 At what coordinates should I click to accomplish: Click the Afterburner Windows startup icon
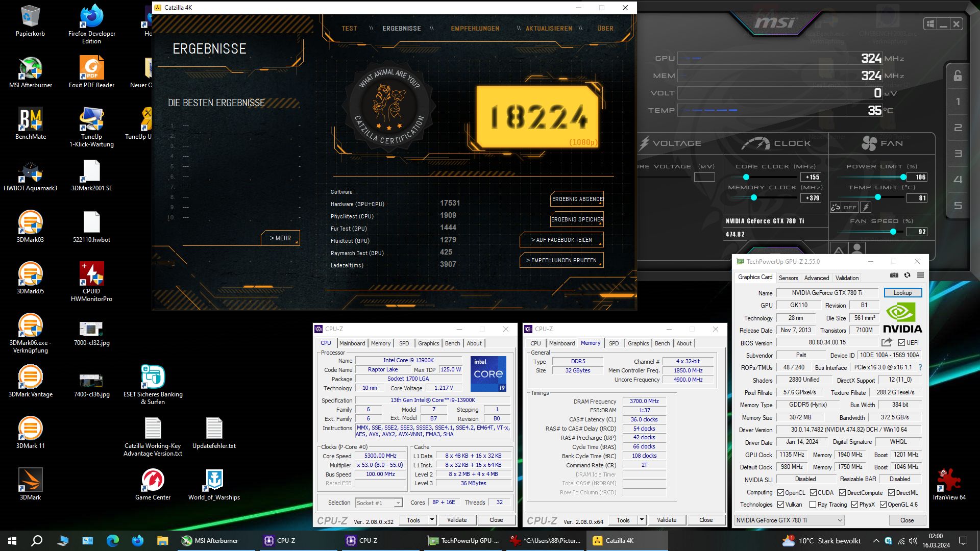pos(930,24)
